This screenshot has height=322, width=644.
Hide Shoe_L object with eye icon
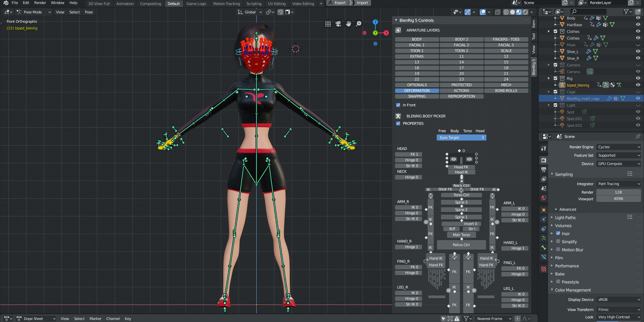coord(638,51)
